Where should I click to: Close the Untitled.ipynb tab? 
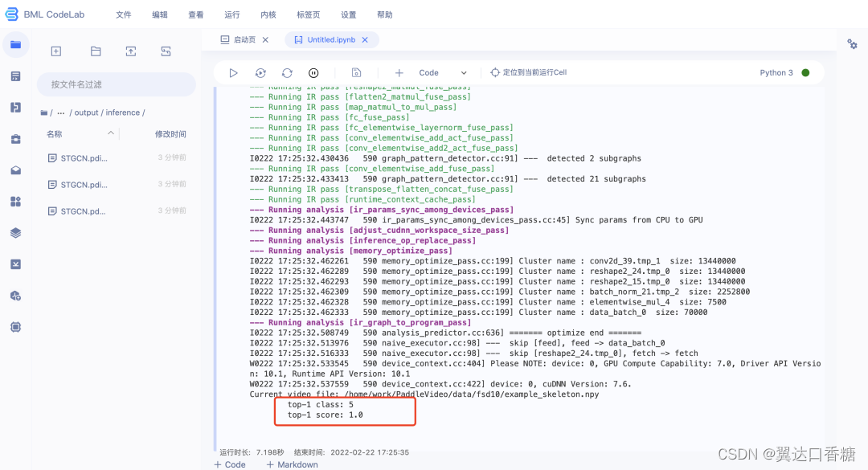pos(365,40)
